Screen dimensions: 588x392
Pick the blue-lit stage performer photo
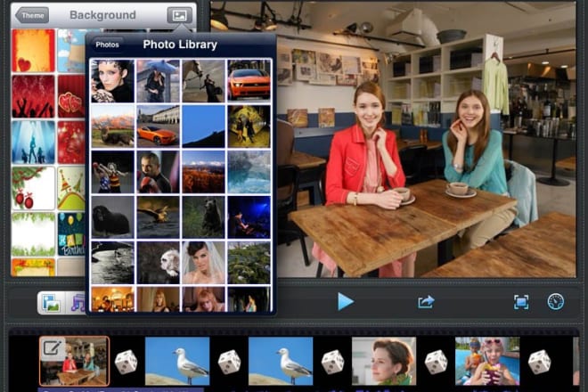249,217
